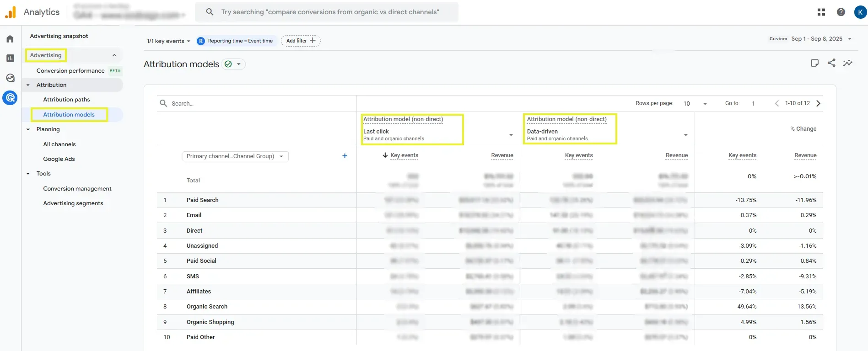Sort by % Change Key events column
The image size is (868, 351).
[x=742, y=155]
